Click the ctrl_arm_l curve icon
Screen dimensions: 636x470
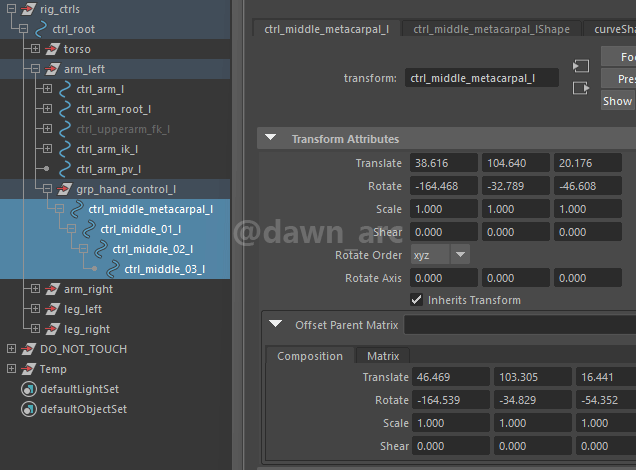coord(65,89)
